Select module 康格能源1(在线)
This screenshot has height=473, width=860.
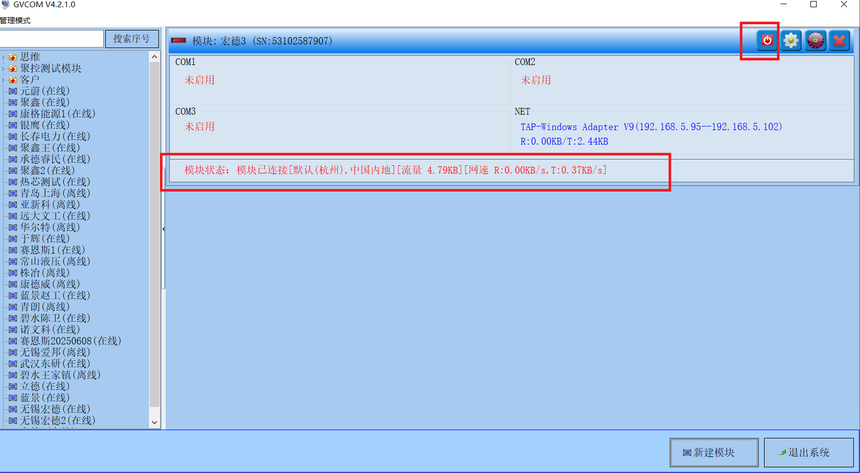58,114
